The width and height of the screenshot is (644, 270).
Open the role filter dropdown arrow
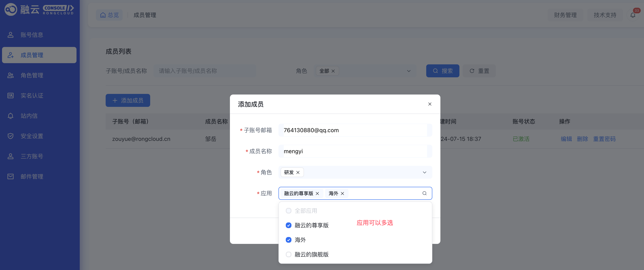click(408, 71)
